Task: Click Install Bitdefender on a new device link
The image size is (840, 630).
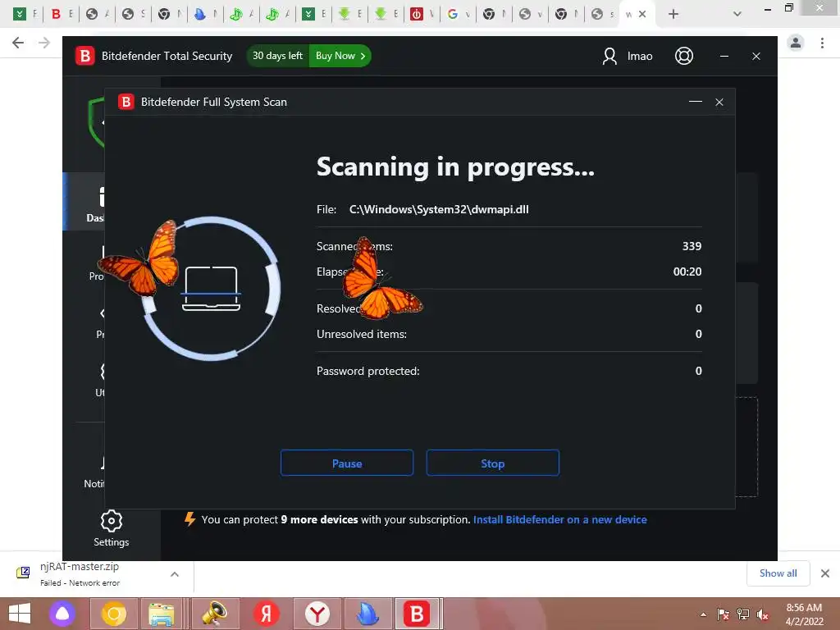Action: pos(559,519)
